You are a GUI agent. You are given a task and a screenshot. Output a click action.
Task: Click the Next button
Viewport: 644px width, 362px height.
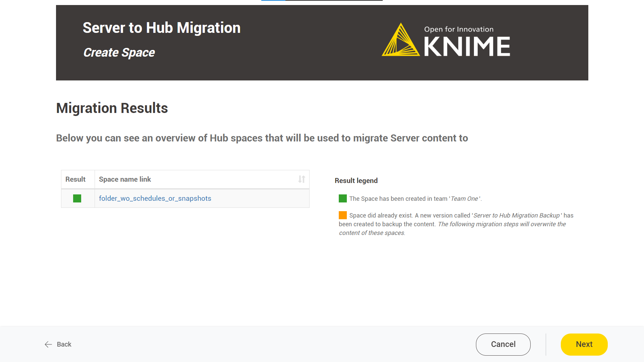click(x=584, y=344)
